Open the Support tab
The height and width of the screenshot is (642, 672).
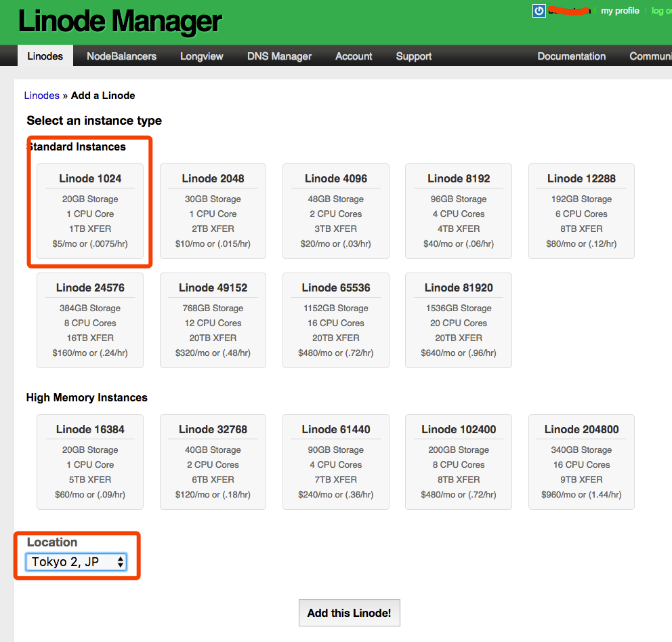[414, 56]
